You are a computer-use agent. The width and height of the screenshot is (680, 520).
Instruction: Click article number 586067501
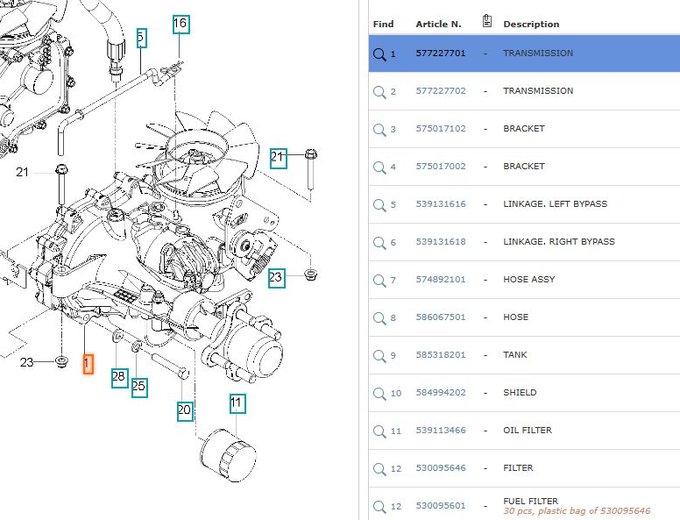click(x=441, y=317)
